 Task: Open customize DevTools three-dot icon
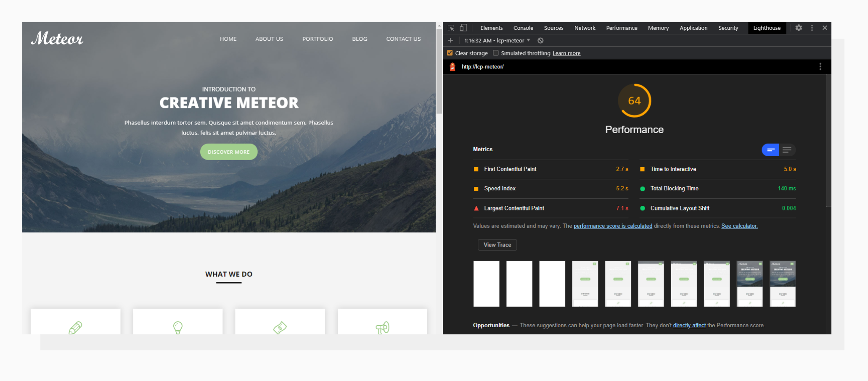point(812,28)
